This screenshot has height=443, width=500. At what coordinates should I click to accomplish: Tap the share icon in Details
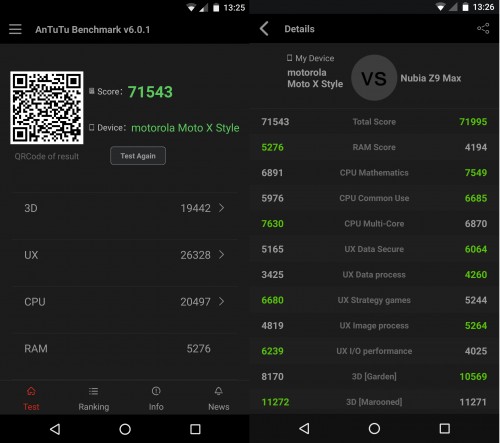tap(483, 29)
